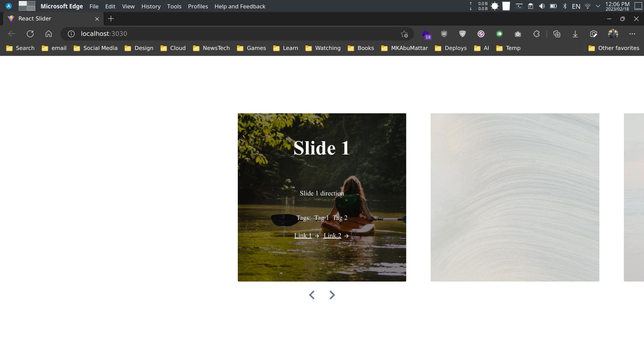Open the Extensions puzzle-piece menu

(x=536, y=34)
